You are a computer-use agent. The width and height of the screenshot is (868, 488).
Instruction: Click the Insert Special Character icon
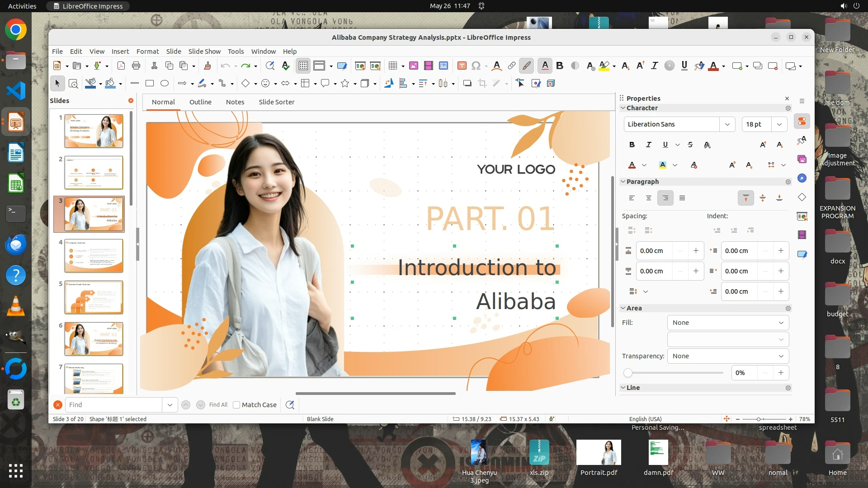(x=476, y=66)
